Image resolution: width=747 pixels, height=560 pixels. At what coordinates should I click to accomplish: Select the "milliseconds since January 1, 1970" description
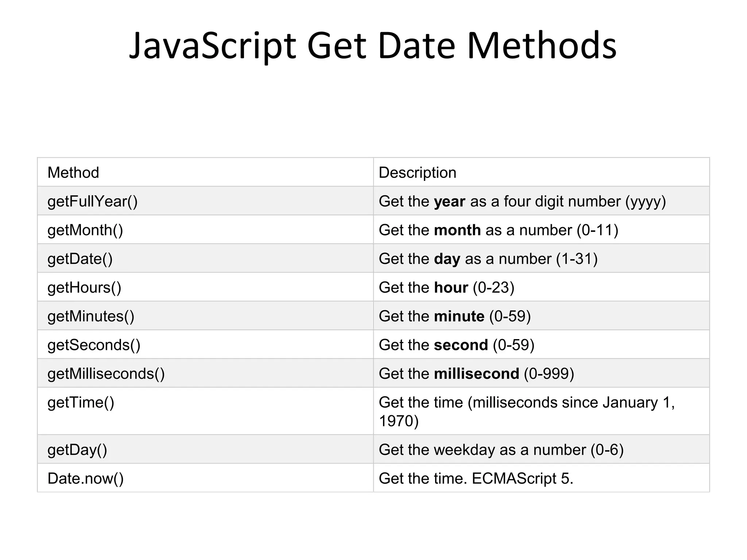point(527,411)
